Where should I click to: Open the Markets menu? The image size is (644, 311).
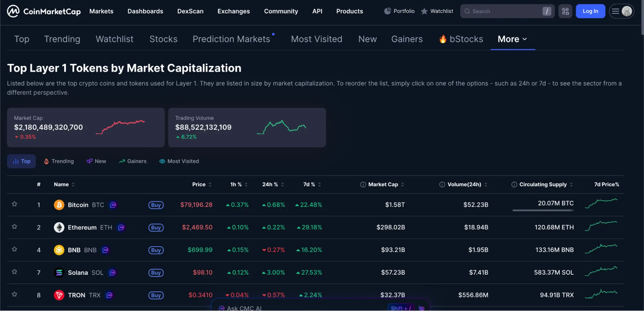pyautogui.click(x=101, y=11)
